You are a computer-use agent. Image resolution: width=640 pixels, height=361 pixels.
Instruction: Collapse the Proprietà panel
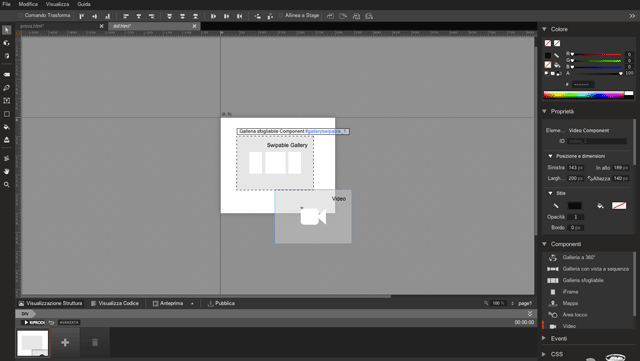(544, 111)
